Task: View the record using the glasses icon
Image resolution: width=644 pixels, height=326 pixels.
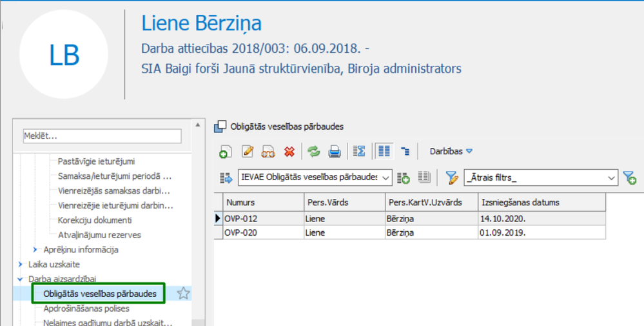Action: pyautogui.click(x=268, y=152)
